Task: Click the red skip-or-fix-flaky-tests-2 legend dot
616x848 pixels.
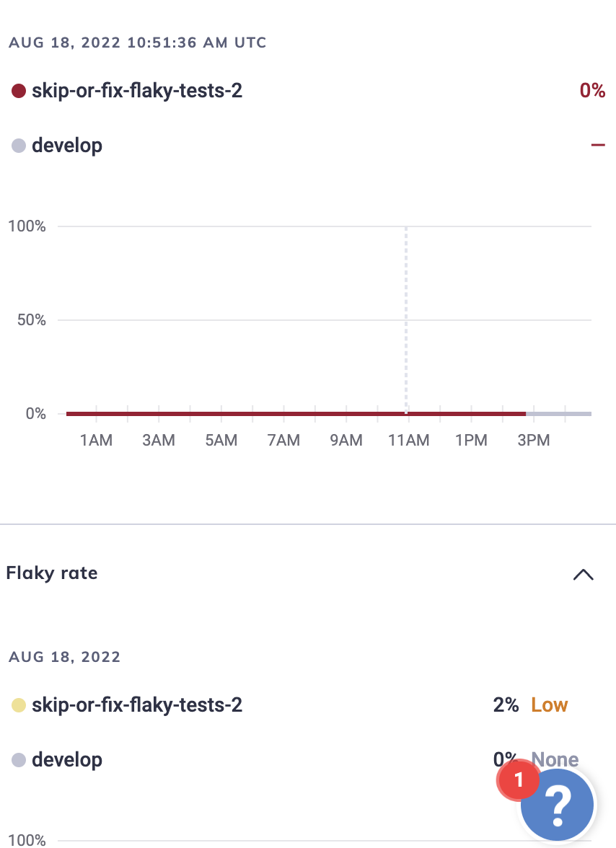Action: [x=19, y=92]
